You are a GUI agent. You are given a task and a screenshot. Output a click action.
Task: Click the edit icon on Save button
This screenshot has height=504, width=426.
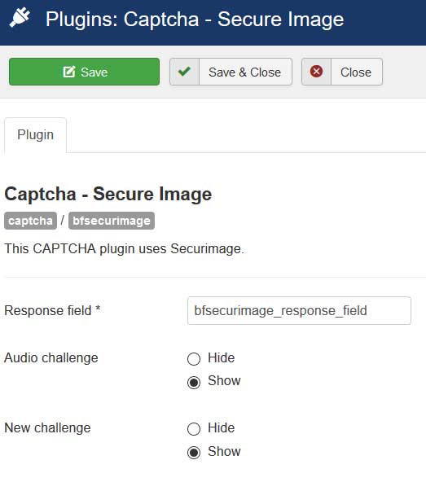pyautogui.click(x=69, y=72)
